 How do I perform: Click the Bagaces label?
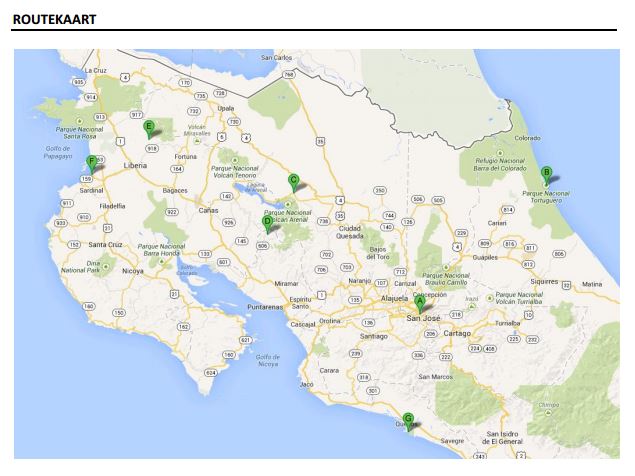pyautogui.click(x=175, y=190)
